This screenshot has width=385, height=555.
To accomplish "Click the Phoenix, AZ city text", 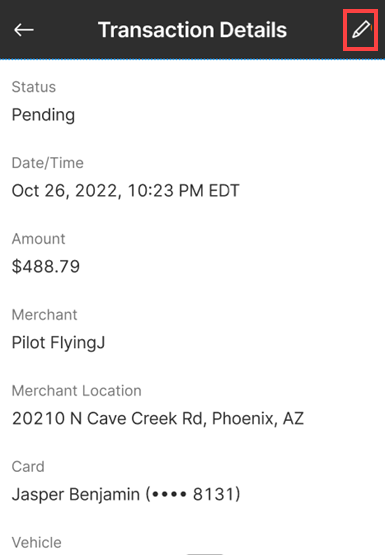I will click(258, 418).
